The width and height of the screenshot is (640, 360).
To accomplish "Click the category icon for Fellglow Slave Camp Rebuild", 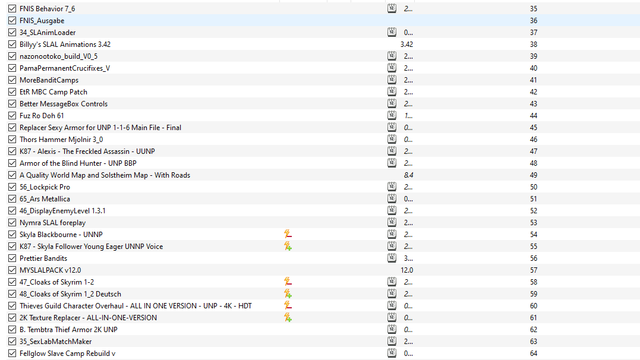I will pyautogui.click(x=391, y=353).
